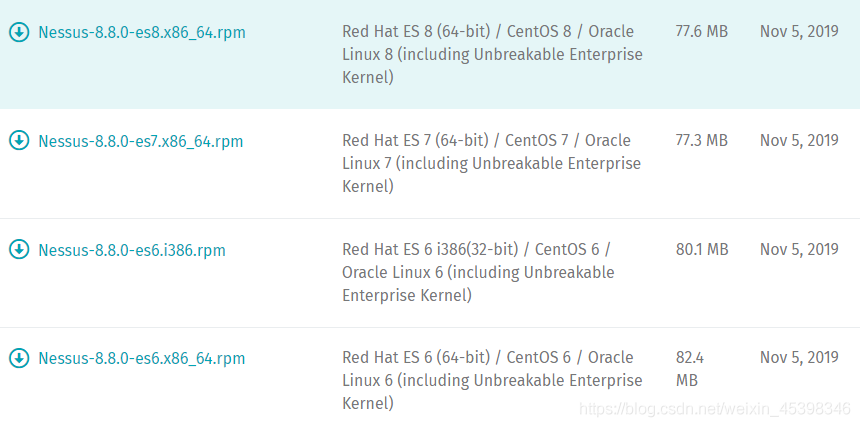Click the Red Hat ES 6 i386(32-bit) description
Screen dimensions: 860x427
(478, 272)
